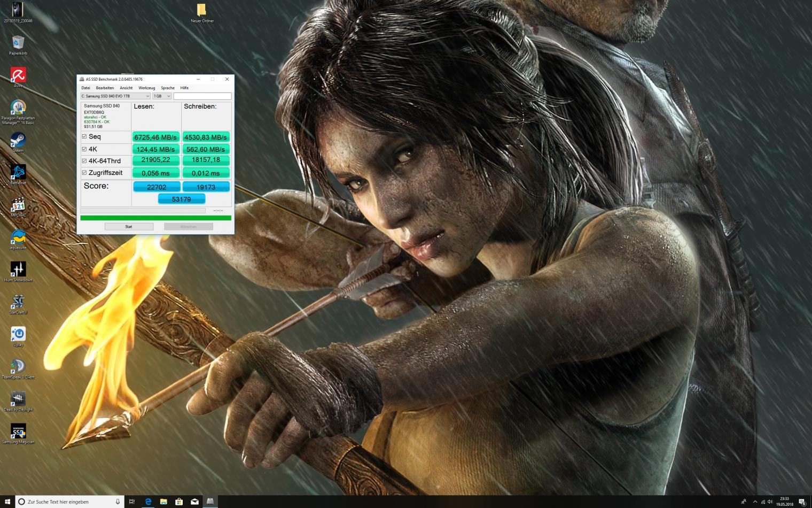Image resolution: width=812 pixels, height=508 pixels.
Task: Open the Bearbeiten menu
Action: [105, 88]
